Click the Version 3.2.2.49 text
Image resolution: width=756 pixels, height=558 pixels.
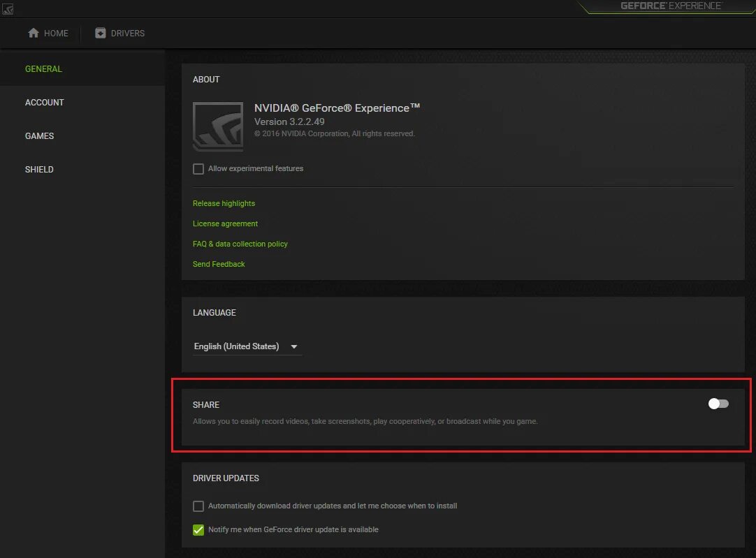point(289,122)
